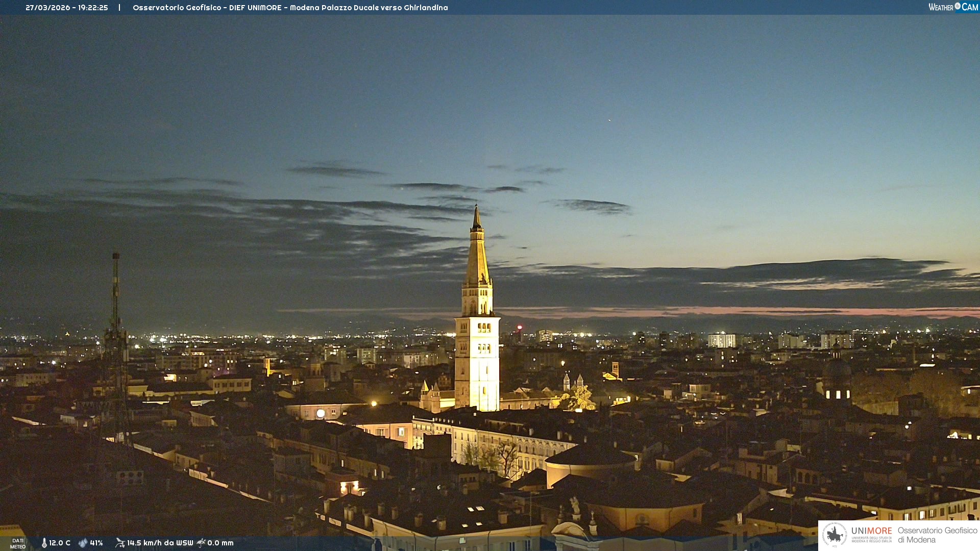
Task: Click the WeatherCam camera lens icon
Action: [x=958, y=6]
